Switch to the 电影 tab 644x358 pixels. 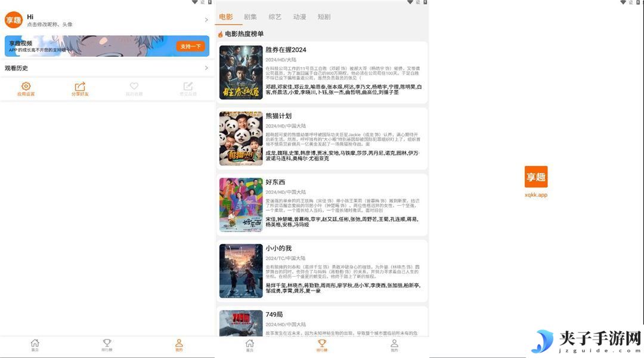coord(226,17)
